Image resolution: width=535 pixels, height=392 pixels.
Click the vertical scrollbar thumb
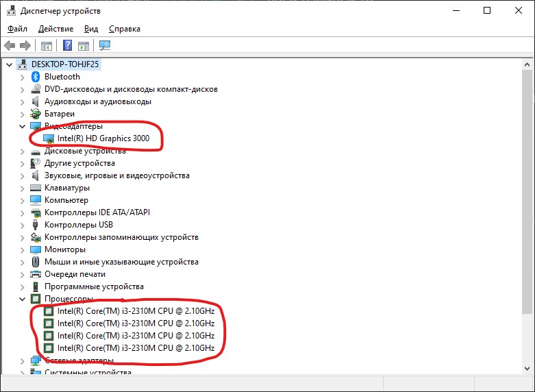click(527, 191)
